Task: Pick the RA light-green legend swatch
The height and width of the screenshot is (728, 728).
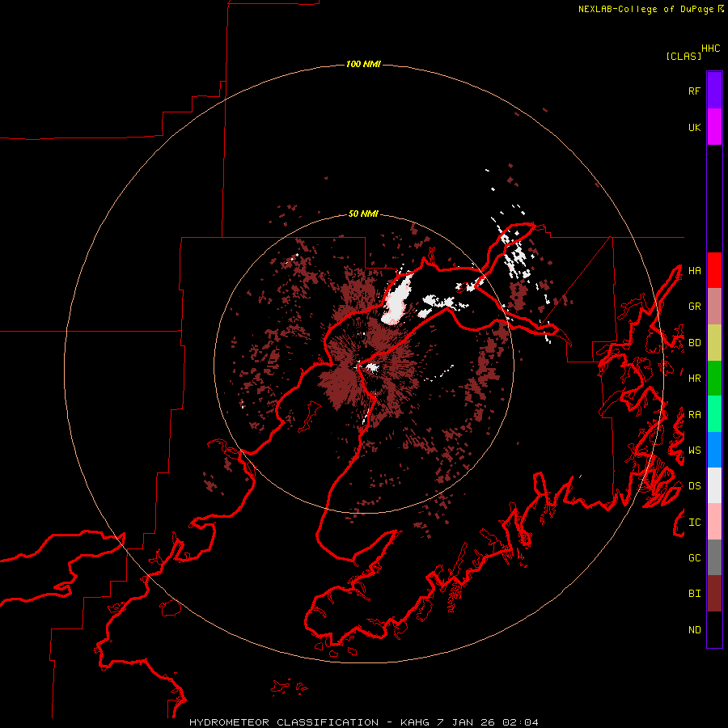Action: (714, 414)
